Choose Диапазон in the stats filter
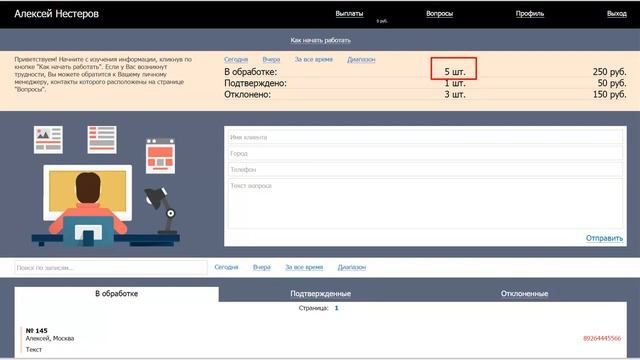This screenshot has width=640, height=360. [x=361, y=59]
